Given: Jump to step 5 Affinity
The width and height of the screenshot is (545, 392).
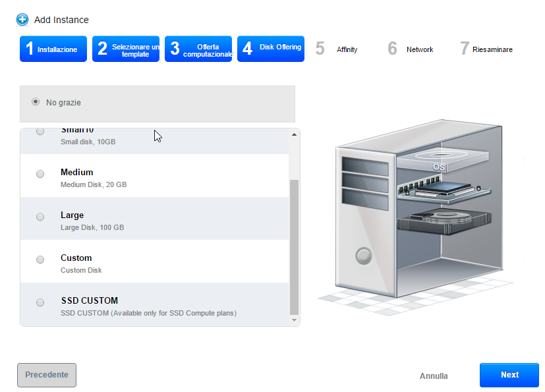Looking at the screenshot, I should tap(337, 49).
